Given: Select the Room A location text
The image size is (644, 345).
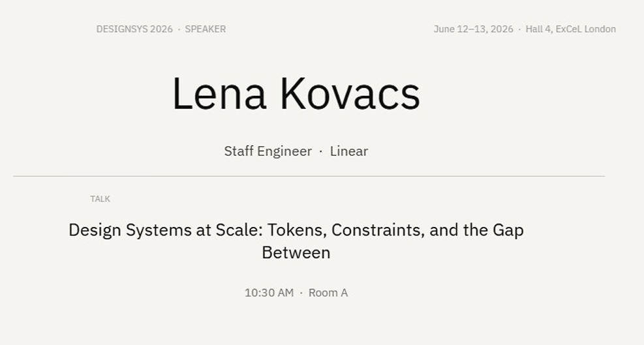Looking at the screenshot, I should [328, 293].
